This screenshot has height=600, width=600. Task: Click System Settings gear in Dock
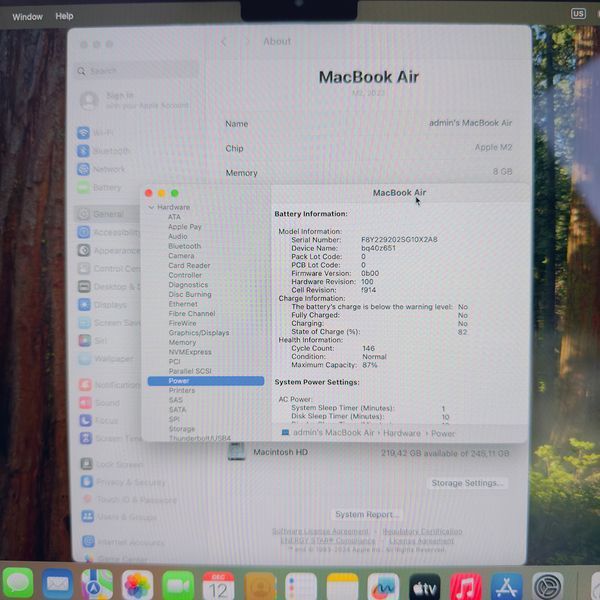coord(548,586)
